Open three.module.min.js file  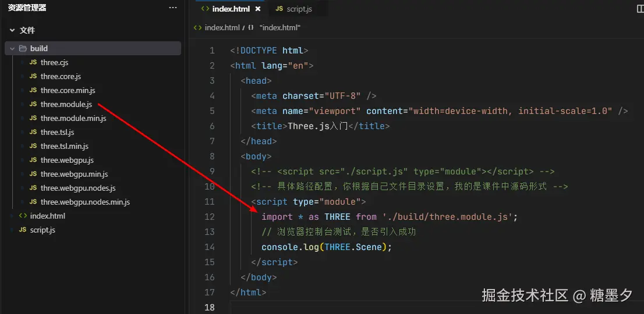73,118
